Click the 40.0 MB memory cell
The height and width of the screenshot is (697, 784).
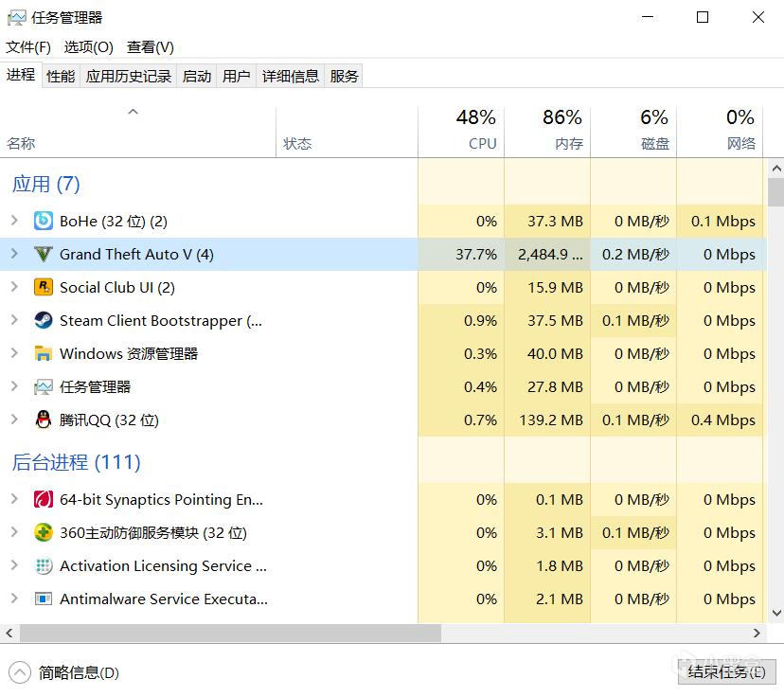(547, 353)
